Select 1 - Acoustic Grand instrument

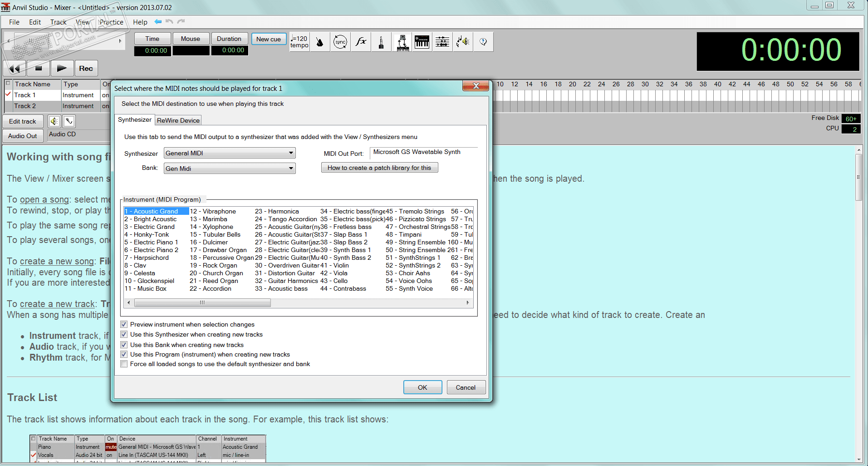click(156, 211)
